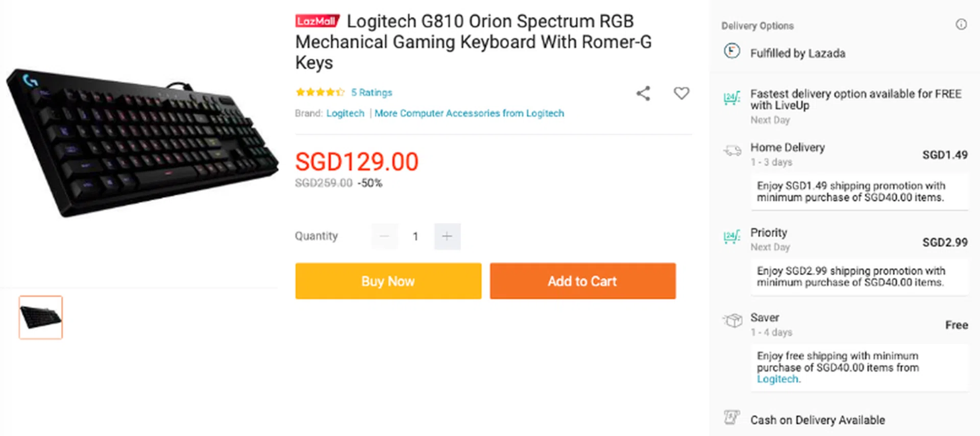This screenshot has height=436, width=980.
Task: Click the LazMall badge
Action: click(317, 21)
